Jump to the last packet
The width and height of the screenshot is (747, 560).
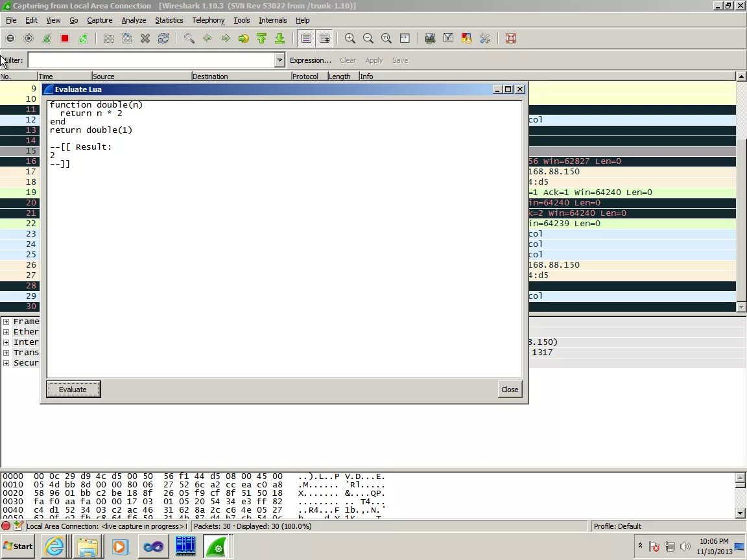click(279, 39)
